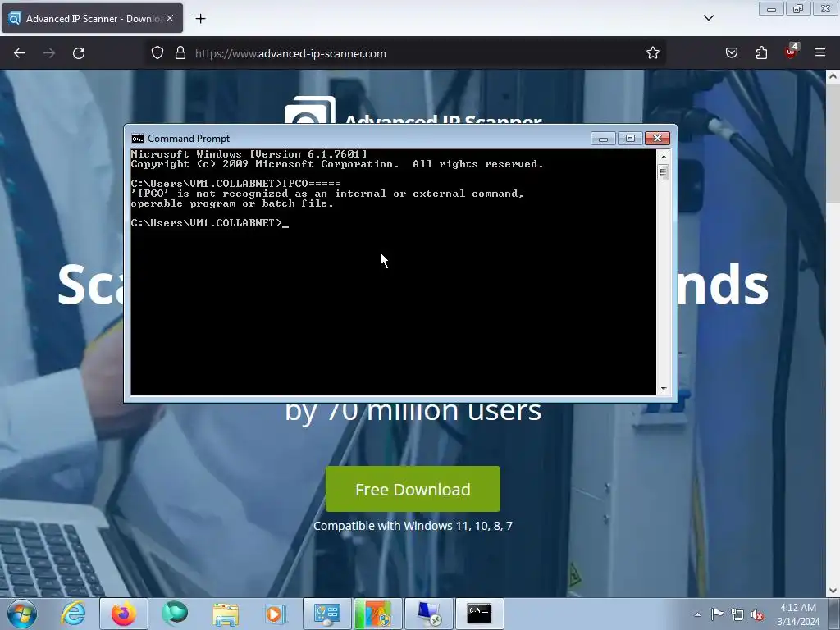
Task: Bookmark this page with the star icon
Action: tap(652, 53)
